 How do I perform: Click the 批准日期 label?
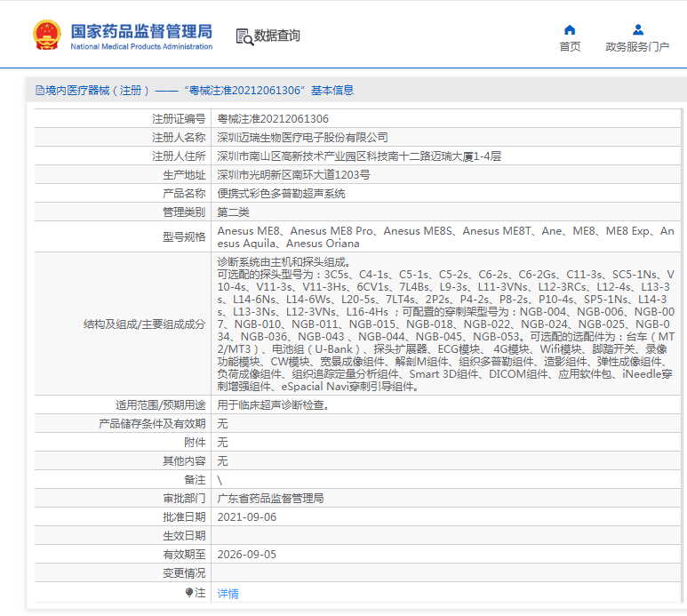[184, 517]
